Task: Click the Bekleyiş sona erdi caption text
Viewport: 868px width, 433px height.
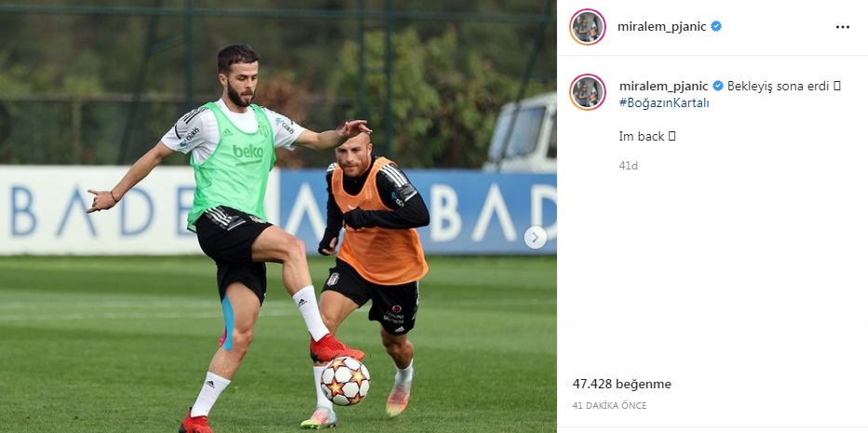Action: pos(778,86)
